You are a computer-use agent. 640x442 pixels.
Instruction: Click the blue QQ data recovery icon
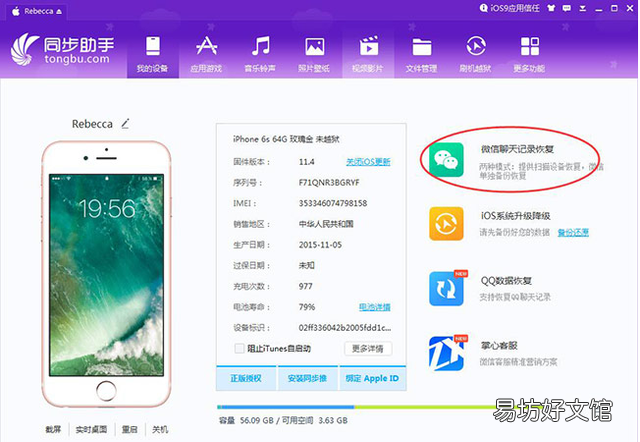(x=446, y=289)
